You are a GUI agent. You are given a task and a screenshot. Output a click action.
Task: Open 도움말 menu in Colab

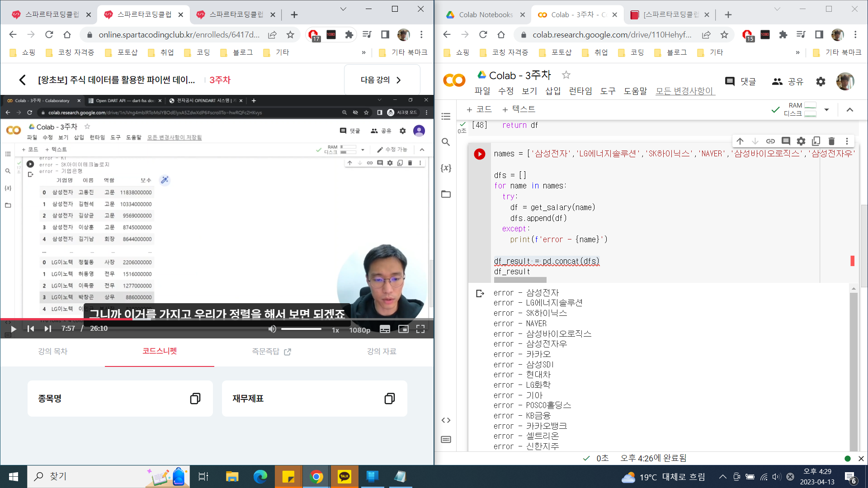click(x=635, y=91)
